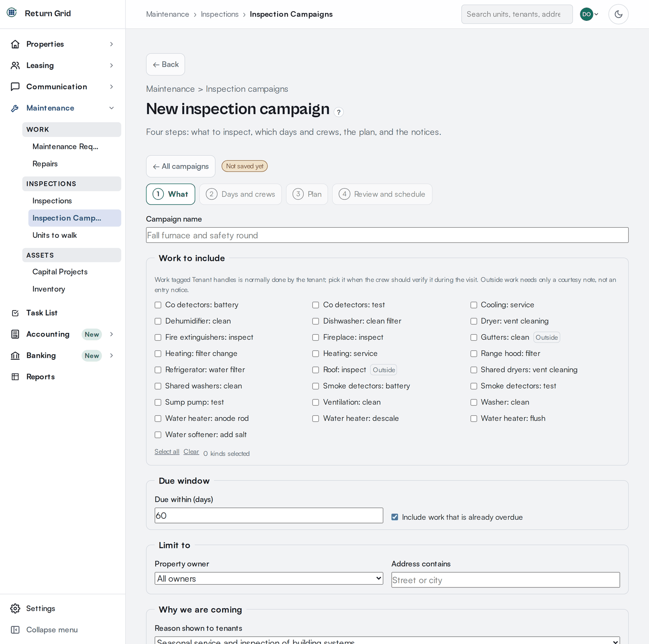Click the Collapse menu panel icon

(15, 630)
